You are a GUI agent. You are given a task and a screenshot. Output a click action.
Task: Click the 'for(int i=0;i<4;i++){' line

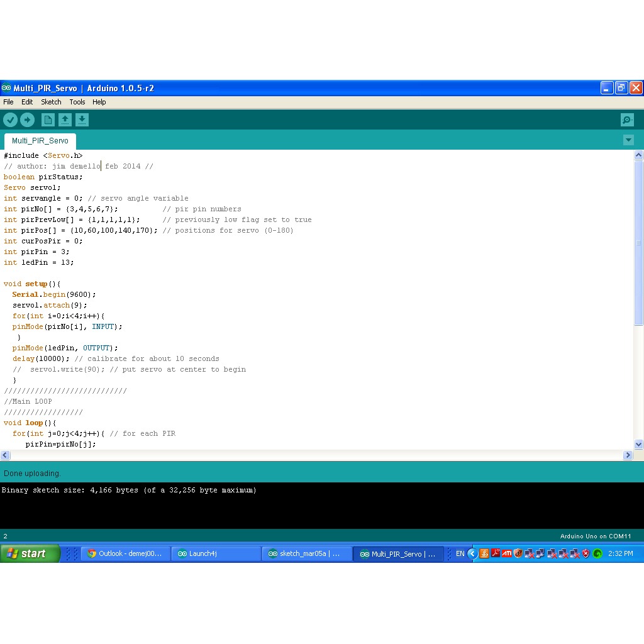[58, 316]
